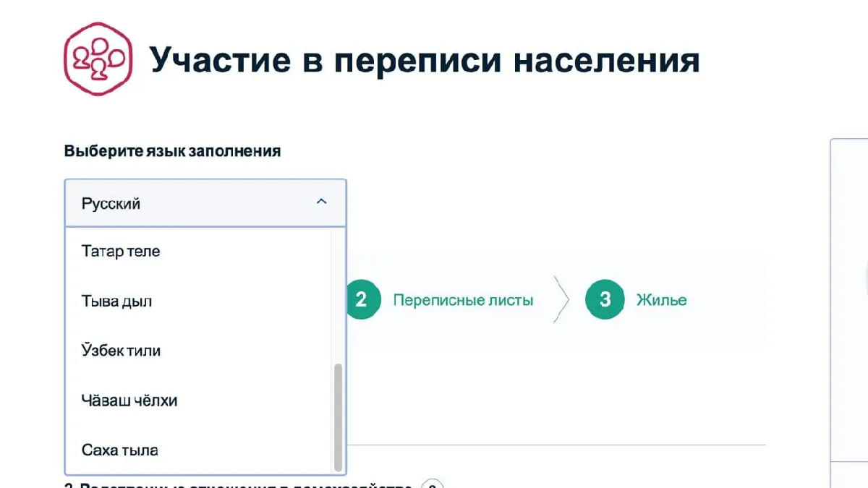Go to Жилье step
868x488 pixels.
662,300
